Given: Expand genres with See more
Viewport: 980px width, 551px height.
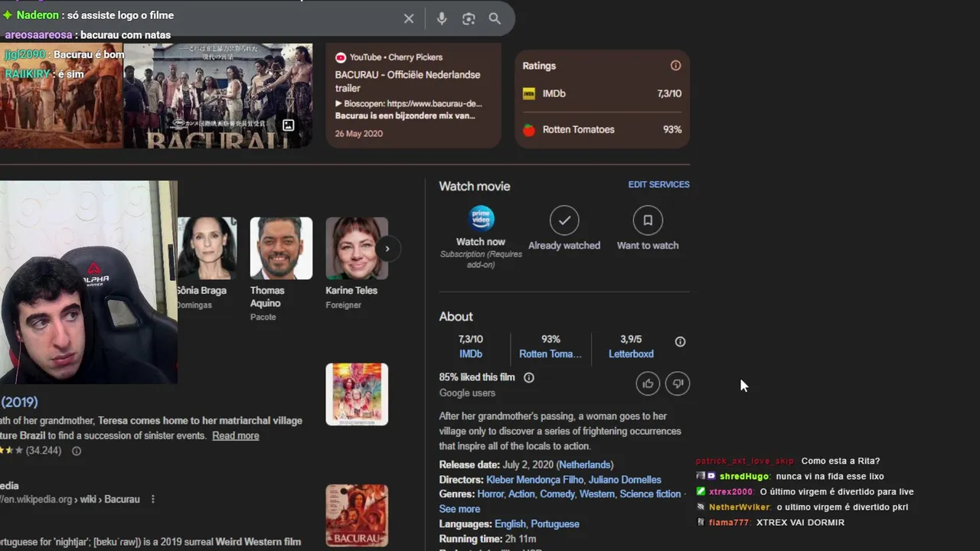Looking at the screenshot, I should (459, 509).
